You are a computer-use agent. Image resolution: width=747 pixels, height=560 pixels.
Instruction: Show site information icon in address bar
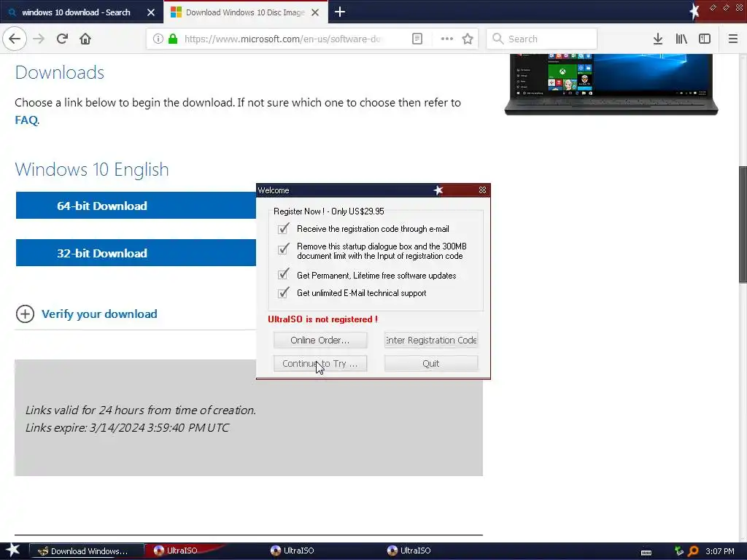[x=158, y=39]
